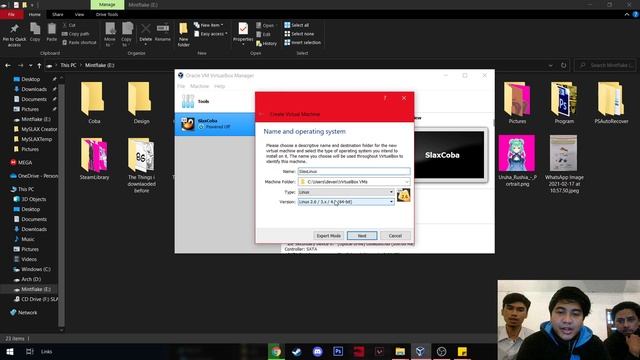The image size is (640, 360).
Task: Click Select all in the ribbon
Action: [297, 25]
